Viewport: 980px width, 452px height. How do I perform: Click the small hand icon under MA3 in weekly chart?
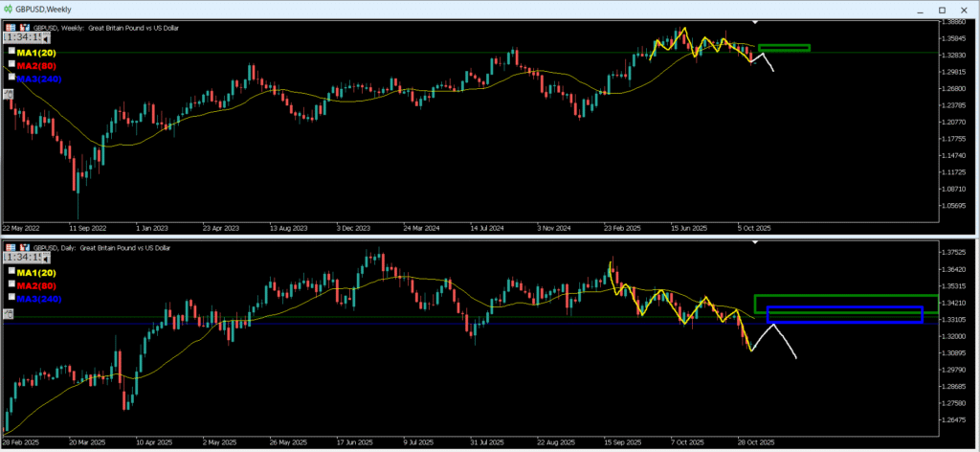click(x=8, y=93)
